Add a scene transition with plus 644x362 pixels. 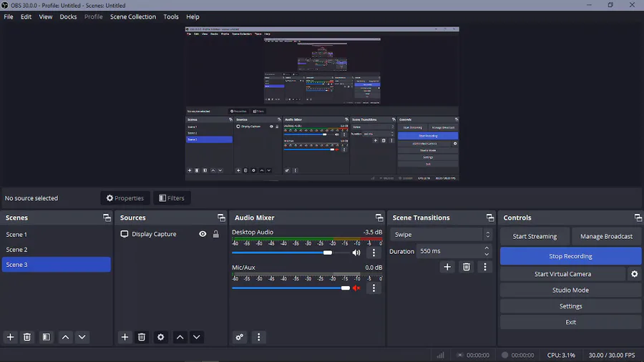click(x=447, y=267)
